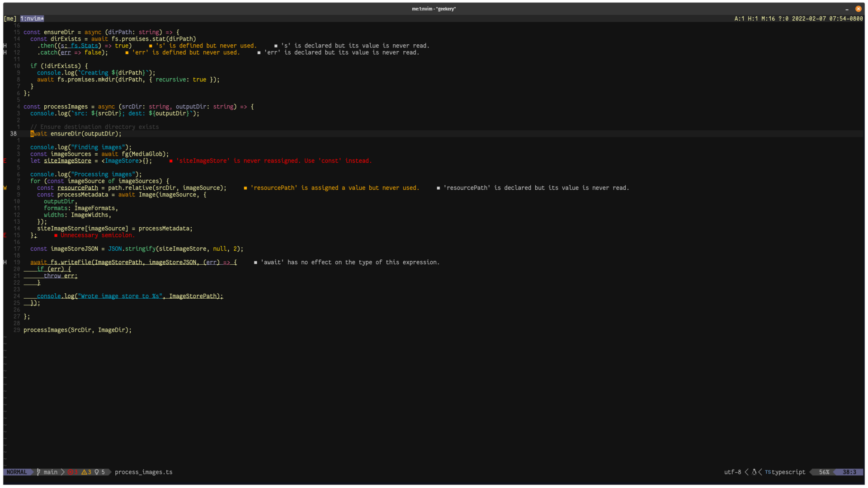Click the processImages(SrcDir, ImageDir) call line
The height and width of the screenshot is (488, 868).
tap(77, 330)
